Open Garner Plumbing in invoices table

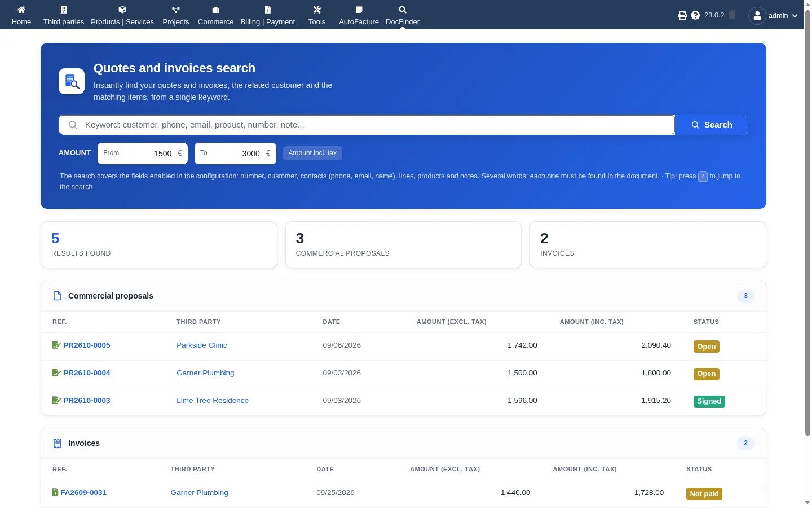(x=200, y=492)
